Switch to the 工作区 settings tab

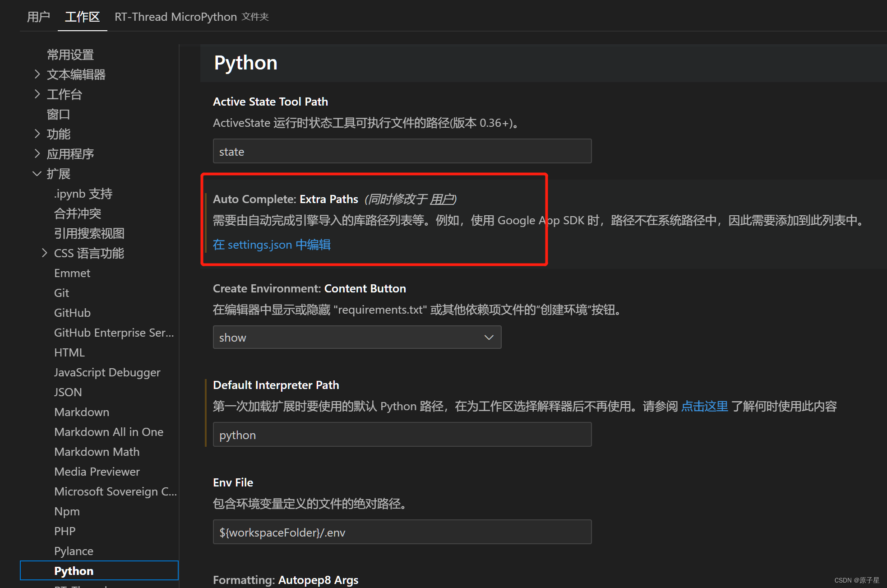click(82, 17)
